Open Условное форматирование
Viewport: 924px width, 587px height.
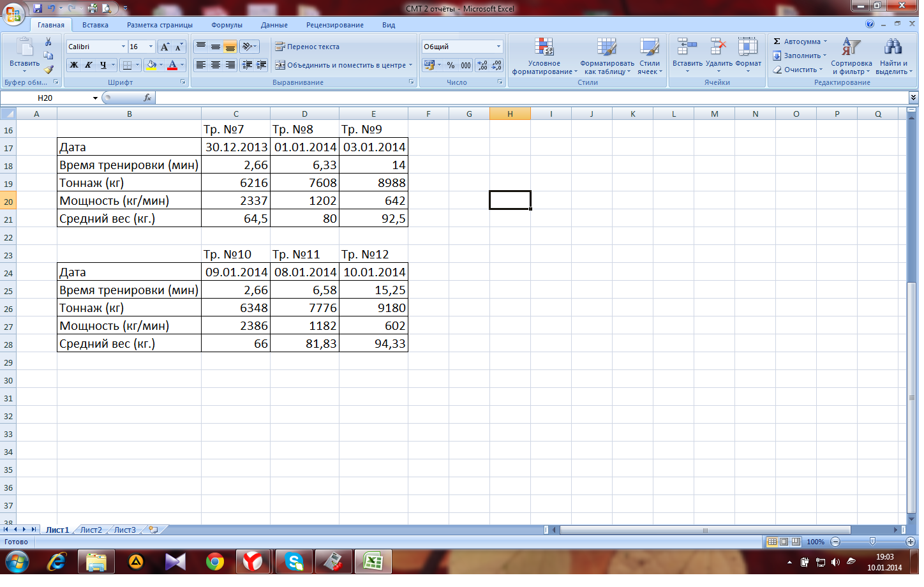coord(544,57)
